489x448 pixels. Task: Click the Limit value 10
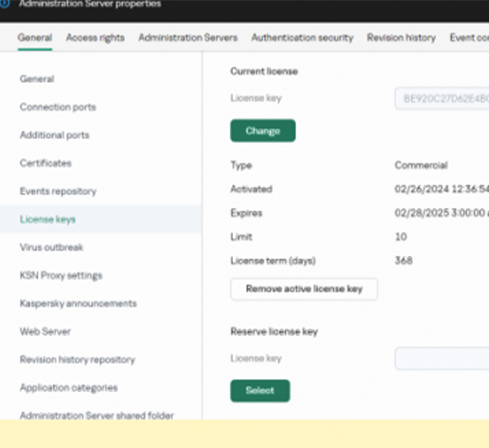401,237
